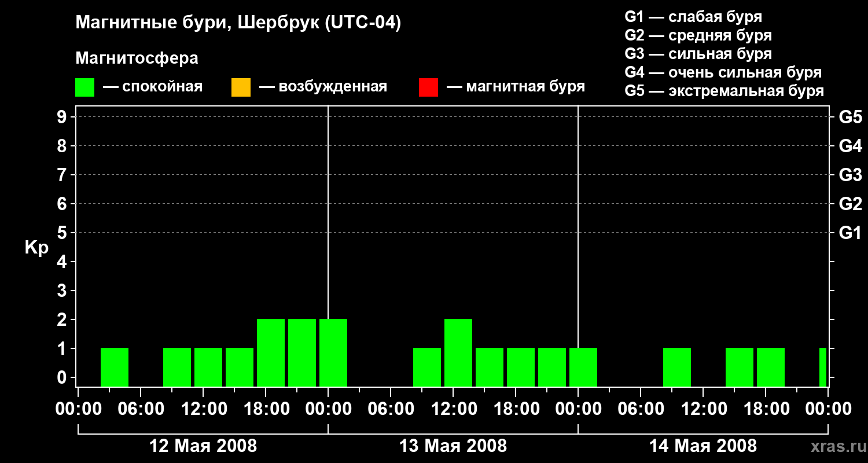
Task: Click the Kp 2 bar at 18:00 on 12 May
Action: [x=271, y=352]
